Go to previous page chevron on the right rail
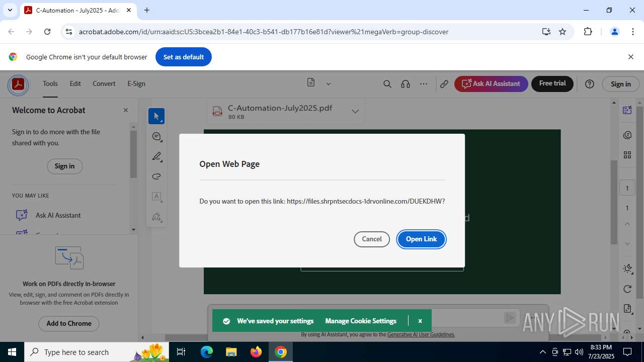The width and height of the screenshot is (644, 362). [x=627, y=224]
